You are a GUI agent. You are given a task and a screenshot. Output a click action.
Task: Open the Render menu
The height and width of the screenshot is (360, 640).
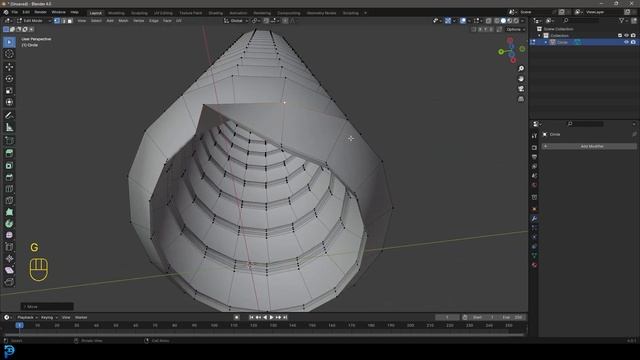pyautogui.click(x=40, y=12)
